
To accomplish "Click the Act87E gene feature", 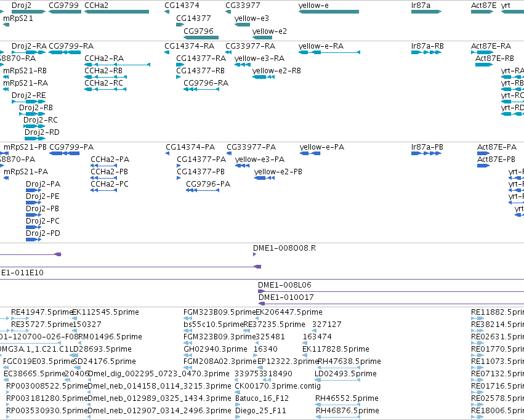I will coord(482,12).
